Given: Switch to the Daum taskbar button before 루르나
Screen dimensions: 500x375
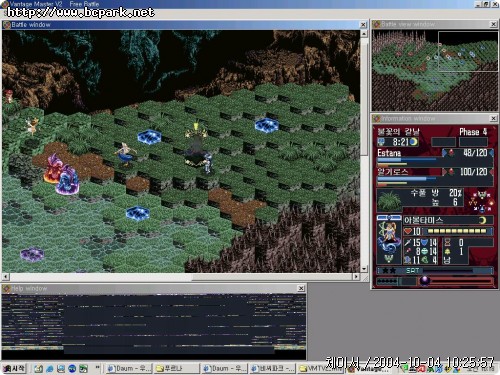Looking at the screenshot, I should [129, 368].
